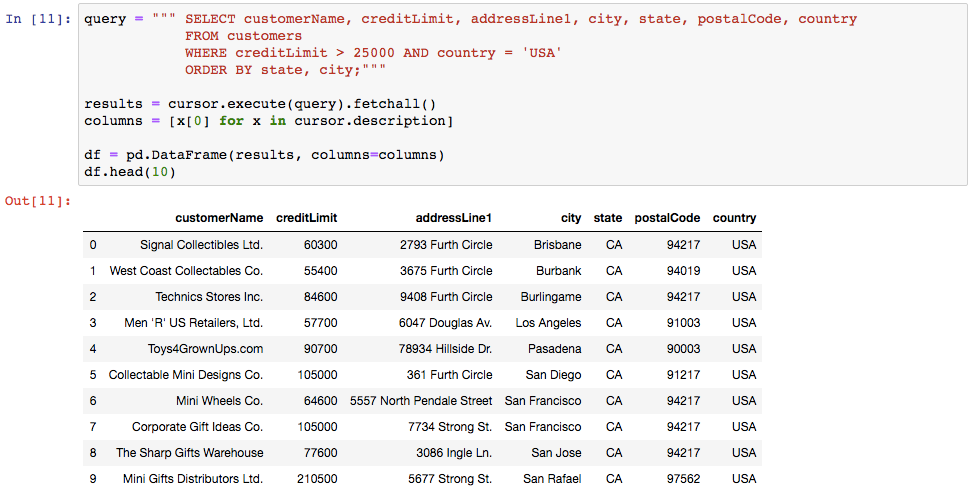Select the Mini Gifts Distributors Ltd. cell
Viewport: 972px width, 499px height.
coord(193,479)
